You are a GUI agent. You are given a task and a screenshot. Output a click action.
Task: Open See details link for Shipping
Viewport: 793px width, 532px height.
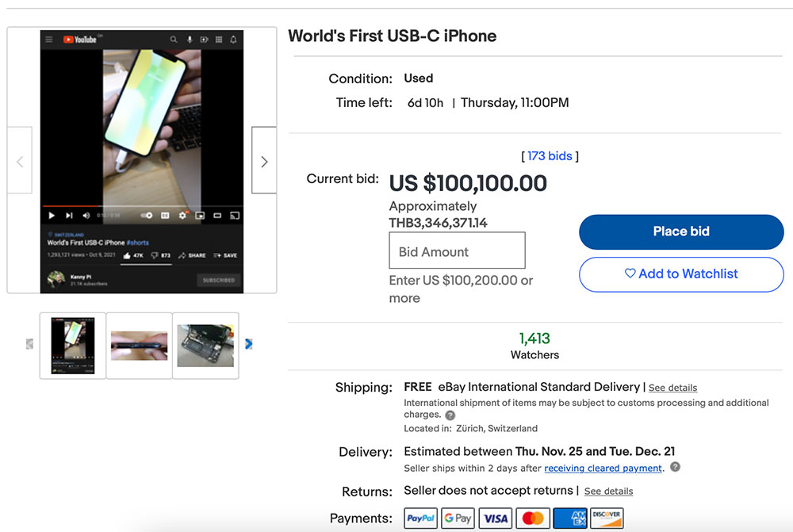pos(672,388)
